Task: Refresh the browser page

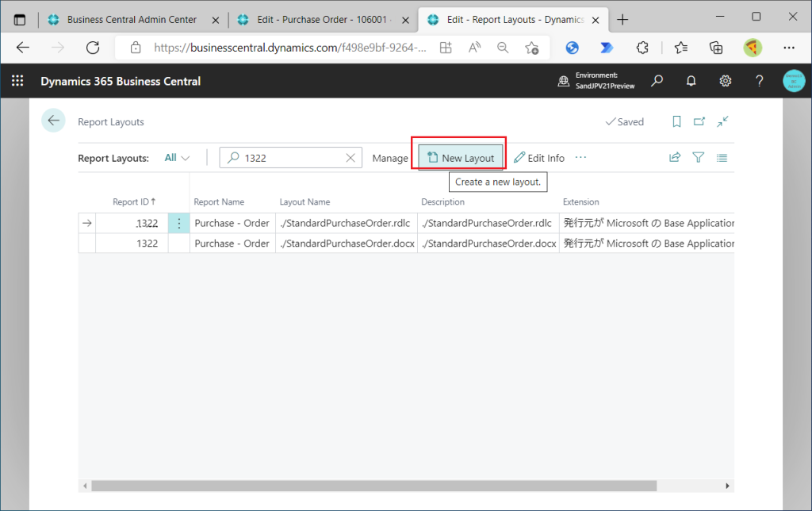Action: pos(93,48)
